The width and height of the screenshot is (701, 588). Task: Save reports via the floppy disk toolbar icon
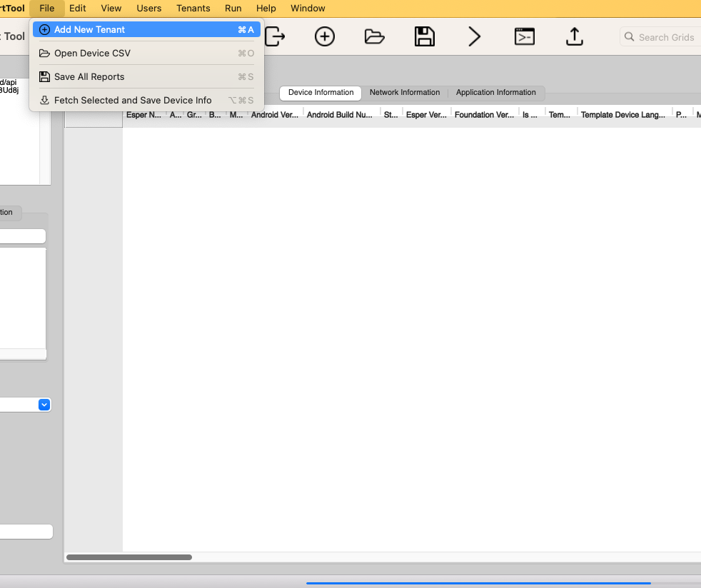click(x=424, y=36)
